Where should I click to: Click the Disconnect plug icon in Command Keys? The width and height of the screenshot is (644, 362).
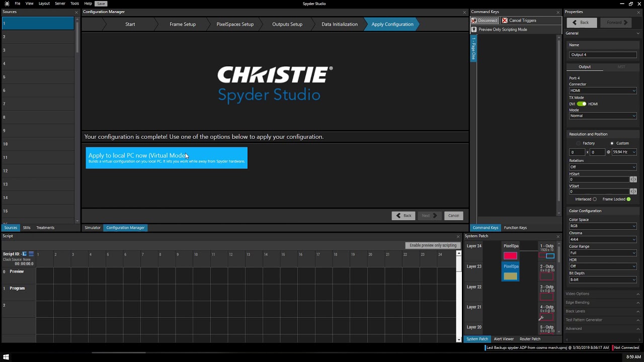(x=474, y=21)
